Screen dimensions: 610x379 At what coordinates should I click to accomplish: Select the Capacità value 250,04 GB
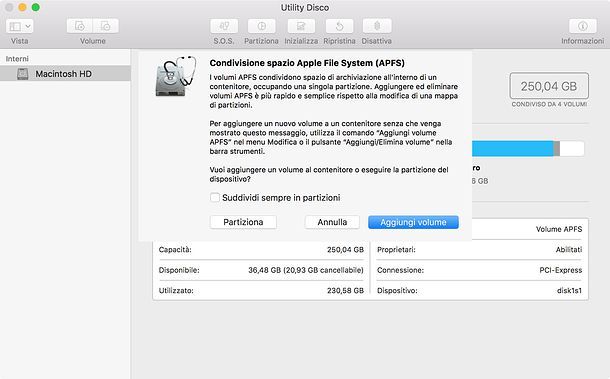click(345, 249)
